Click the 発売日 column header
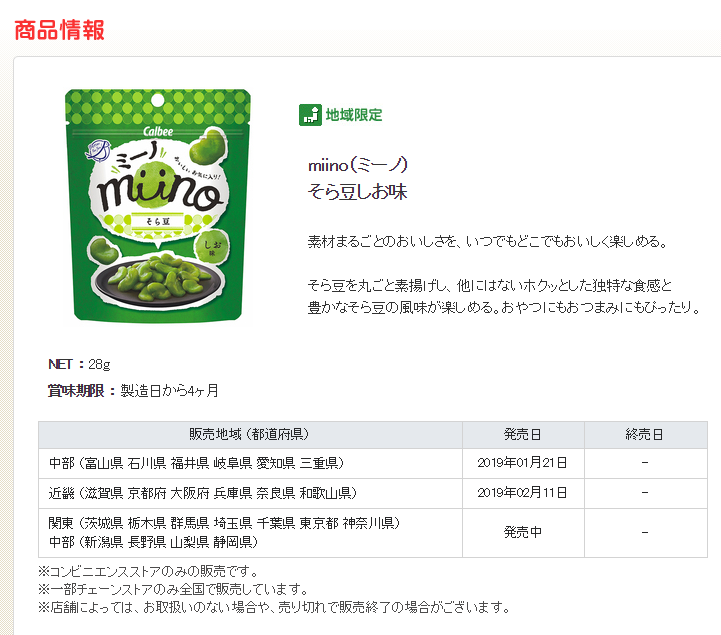The width and height of the screenshot is (721, 635). click(x=523, y=435)
